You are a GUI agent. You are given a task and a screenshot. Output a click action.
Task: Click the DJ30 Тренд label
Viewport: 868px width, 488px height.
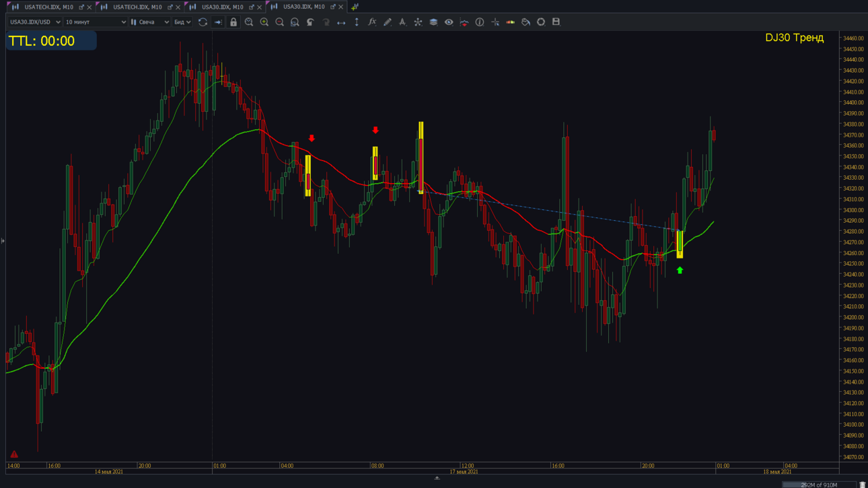(x=794, y=38)
